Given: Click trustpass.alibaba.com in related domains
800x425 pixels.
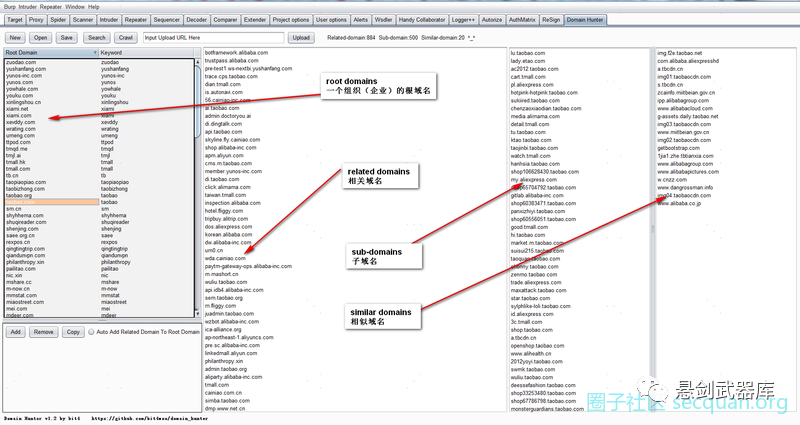Looking at the screenshot, I should [x=232, y=60].
